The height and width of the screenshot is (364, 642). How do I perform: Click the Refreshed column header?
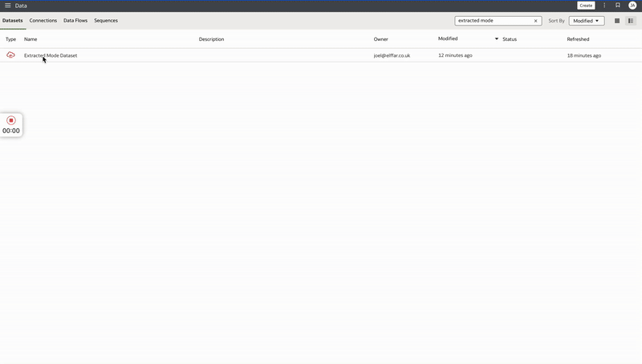click(x=578, y=39)
